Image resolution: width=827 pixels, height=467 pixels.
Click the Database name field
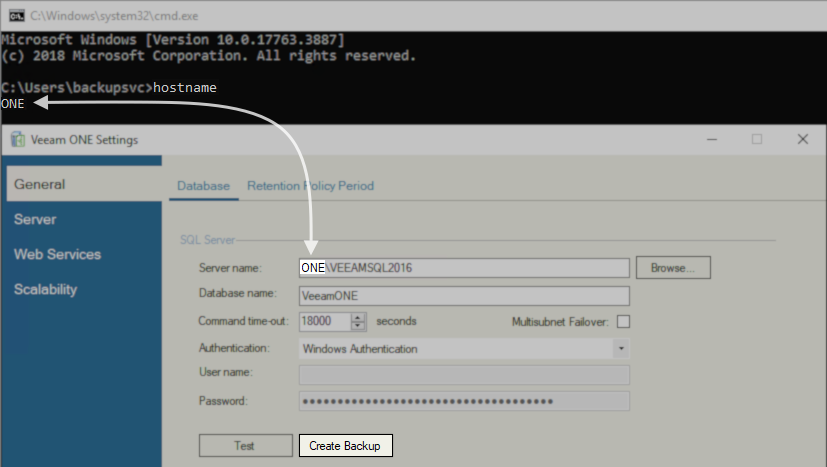[x=464, y=296]
